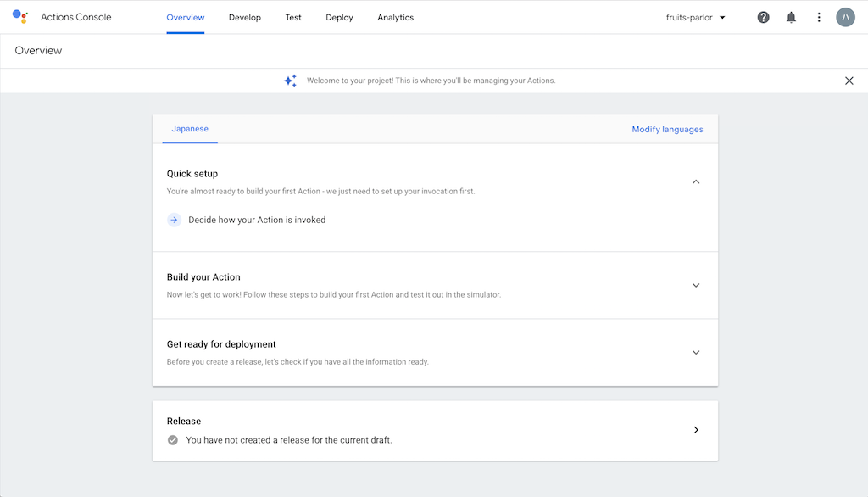Open the fruits-parlor project dropdown
Screen dimensions: 868x497
pyautogui.click(x=695, y=17)
